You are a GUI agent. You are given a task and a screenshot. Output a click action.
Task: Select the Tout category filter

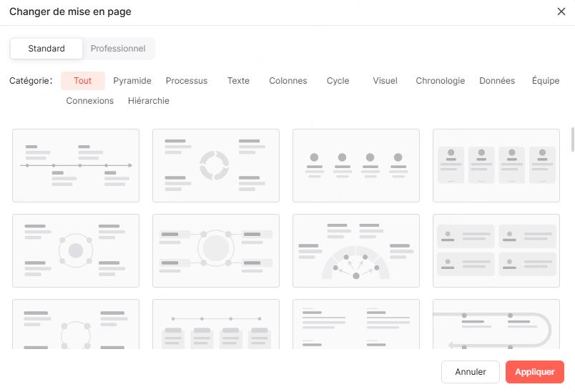pyautogui.click(x=83, y=81)
